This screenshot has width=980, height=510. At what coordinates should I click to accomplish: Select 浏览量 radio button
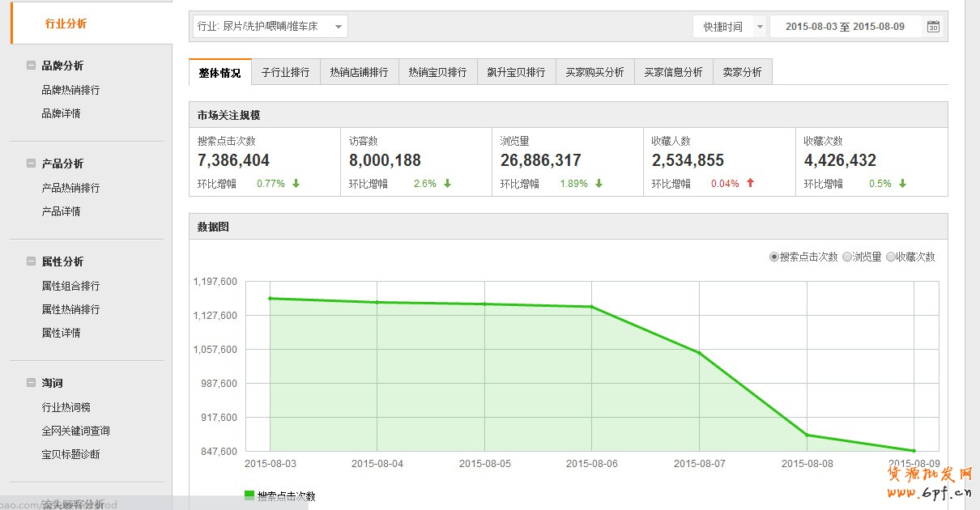[847, 257]
